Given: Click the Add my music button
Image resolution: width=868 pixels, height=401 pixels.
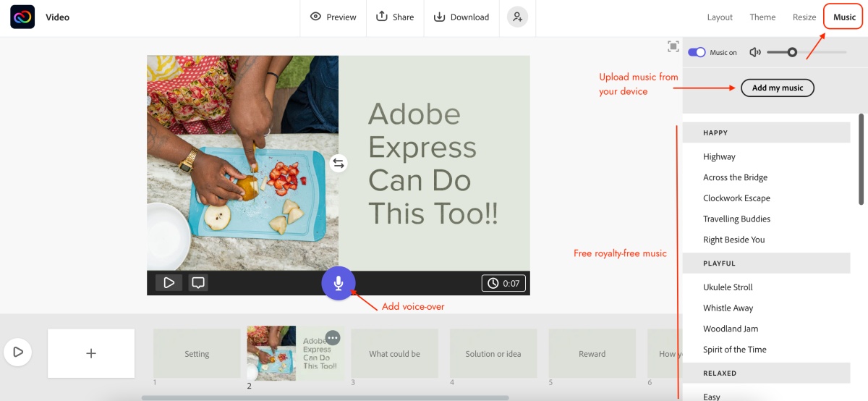Looking at the screenshot, I should (778, 88).
